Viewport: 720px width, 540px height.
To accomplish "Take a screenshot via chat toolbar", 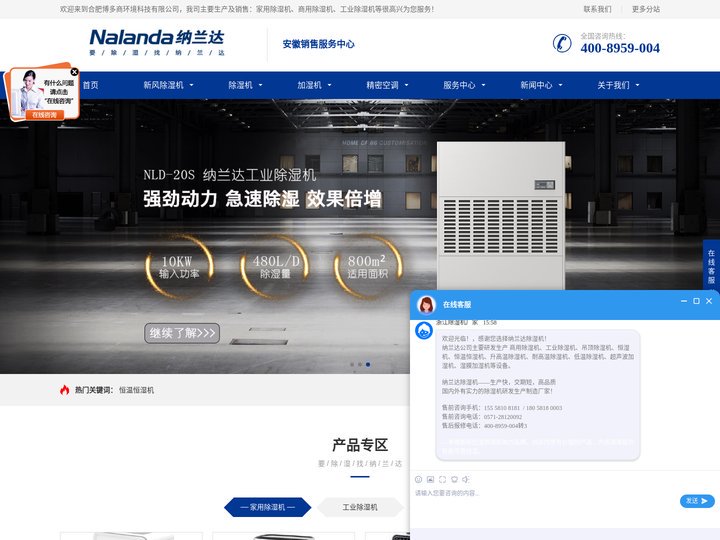I will pyautogui.click(x=442, y=479).
